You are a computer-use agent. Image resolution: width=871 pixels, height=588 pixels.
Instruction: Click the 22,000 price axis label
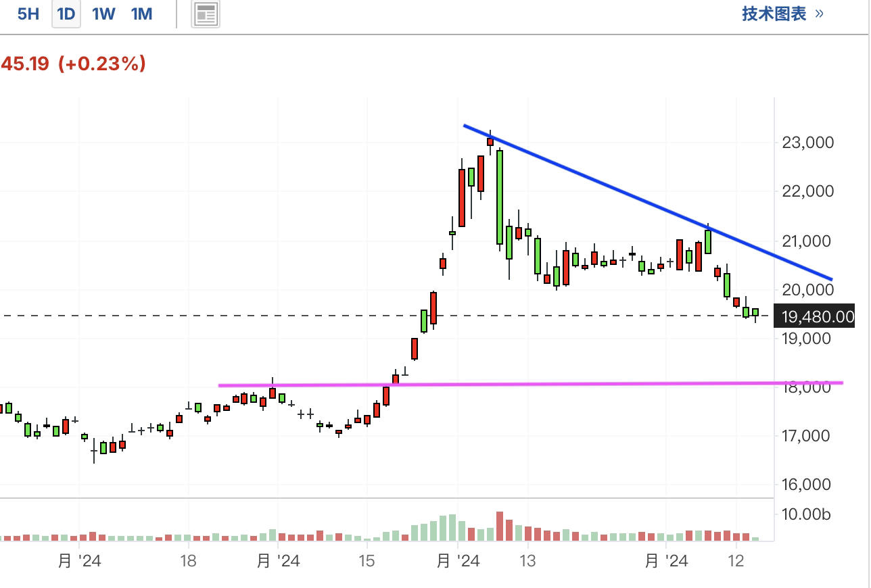807,192
